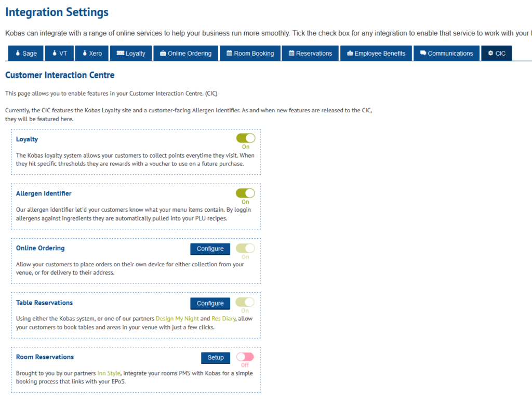Image resolution: width=532 pixels, height=403 pixels.
Task: Click the card icon on Loyalty tab
Action: pyautogui.click(x=120, y=54)
